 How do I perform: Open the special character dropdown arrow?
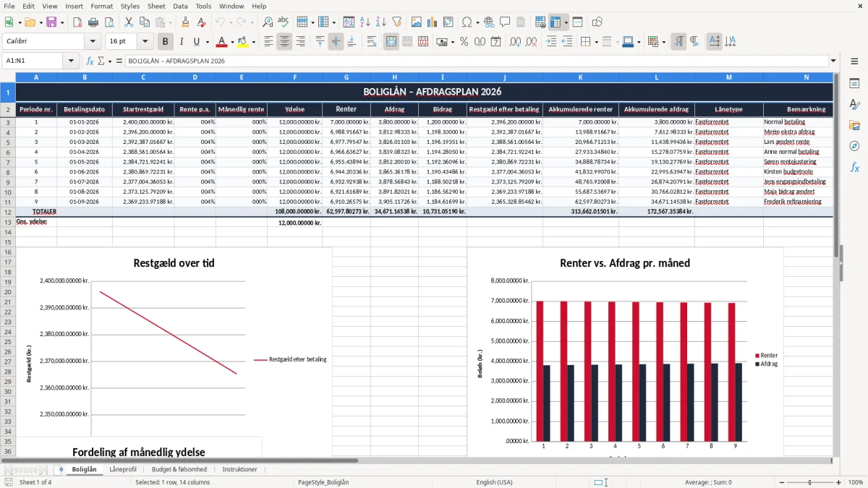click(477, 22)
